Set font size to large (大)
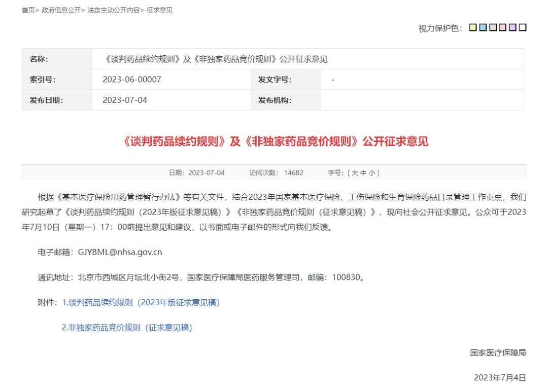The image size is (548, 392). (355, 173)
